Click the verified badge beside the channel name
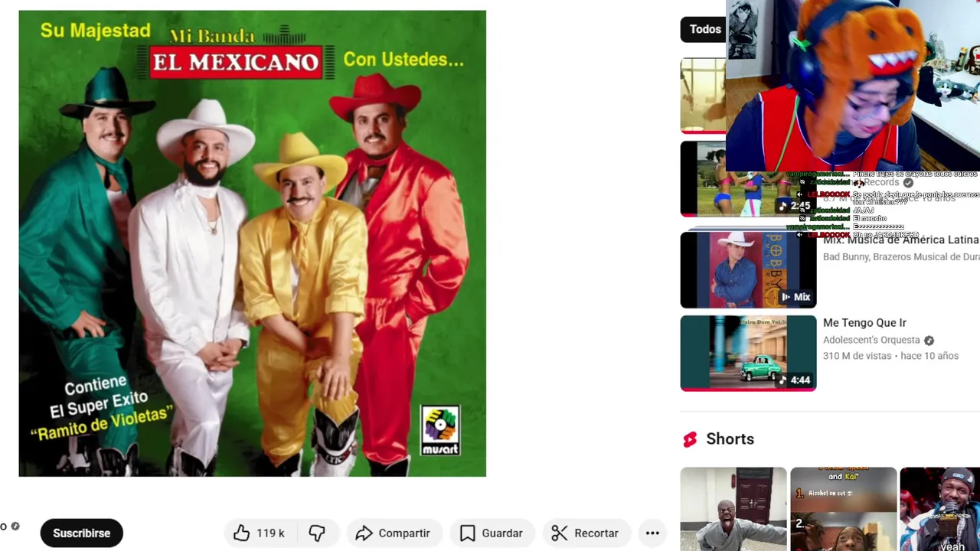This screenshot has width=980, height=551. (x=15, y=526)
